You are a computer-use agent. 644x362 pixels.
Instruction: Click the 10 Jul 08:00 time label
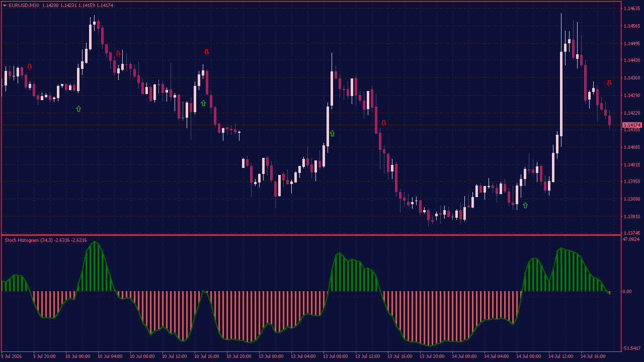[142, 356]
